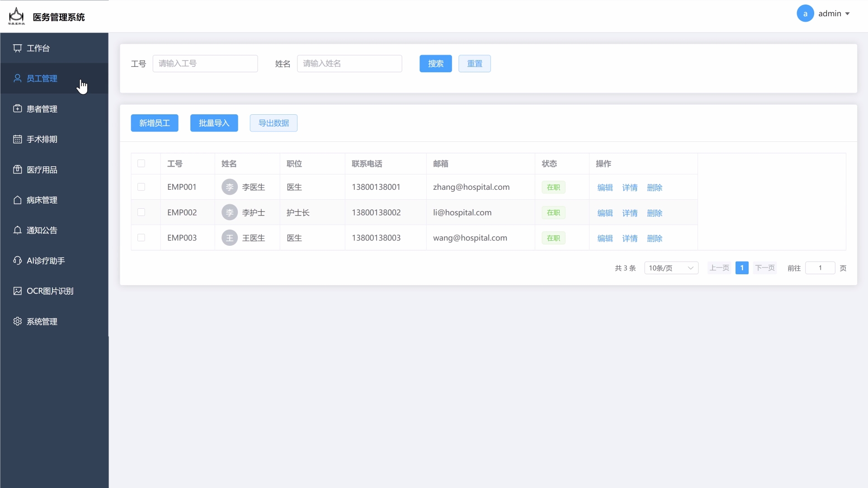
Task: Click the 通知公告 bell icon
Action: click(17, 230)
